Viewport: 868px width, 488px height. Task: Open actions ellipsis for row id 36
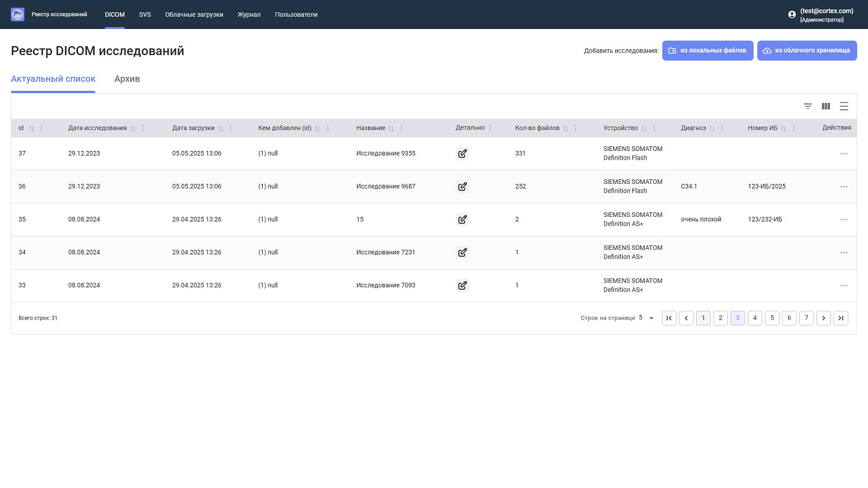pos(844,187)
